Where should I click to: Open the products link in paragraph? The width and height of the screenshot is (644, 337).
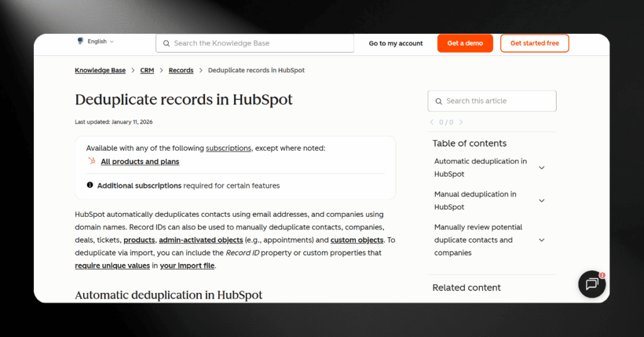[x=139, y=240]
